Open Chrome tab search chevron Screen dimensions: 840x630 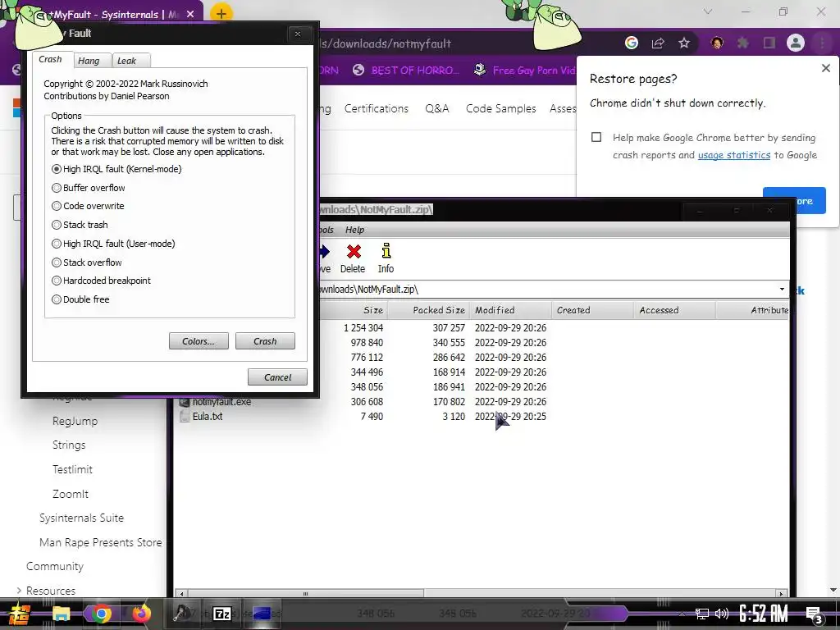708,11
